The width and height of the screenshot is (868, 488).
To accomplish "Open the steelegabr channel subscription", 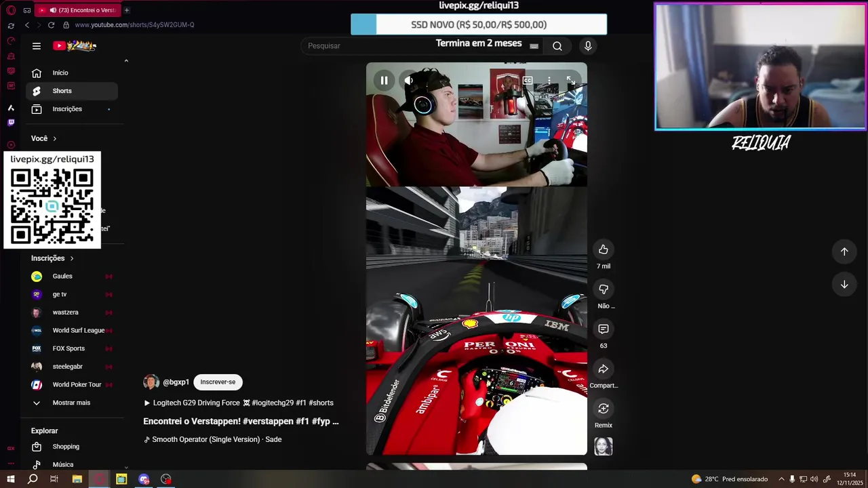I will tap(72, 367).
